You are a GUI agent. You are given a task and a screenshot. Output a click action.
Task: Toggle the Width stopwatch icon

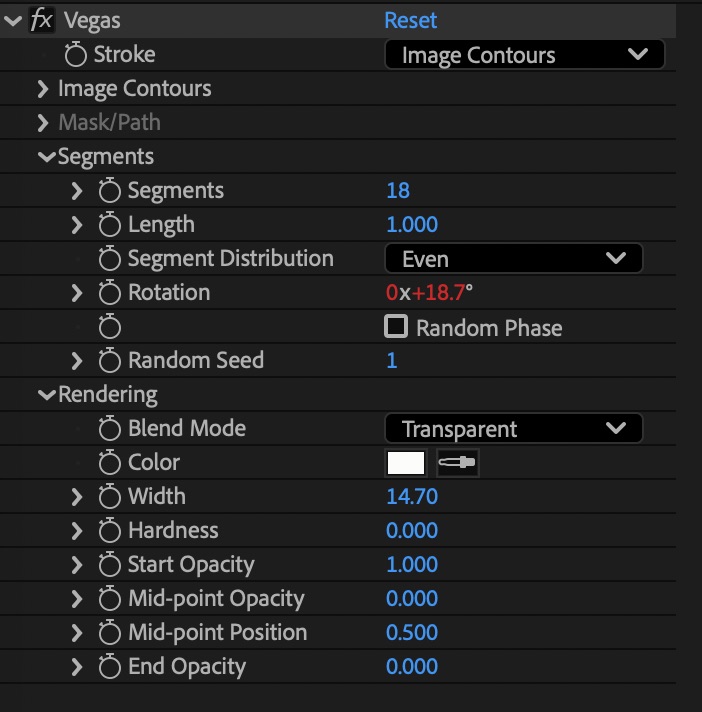[110, 497]
